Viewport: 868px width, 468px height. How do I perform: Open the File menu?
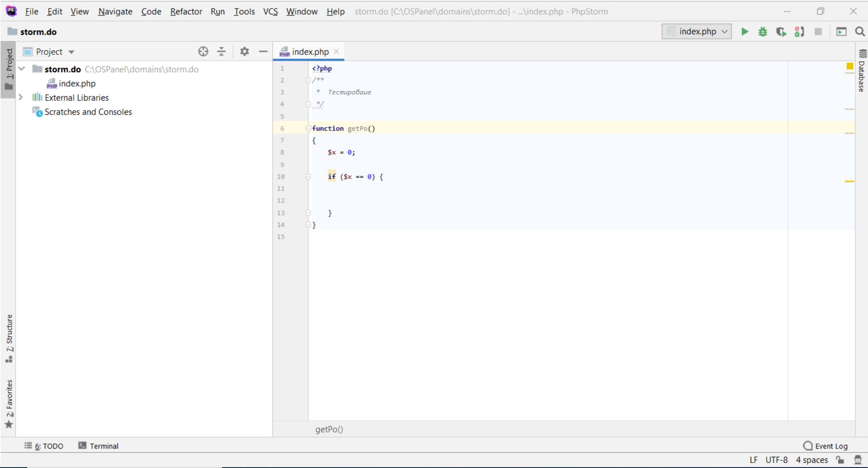click(x=32, y=11)
